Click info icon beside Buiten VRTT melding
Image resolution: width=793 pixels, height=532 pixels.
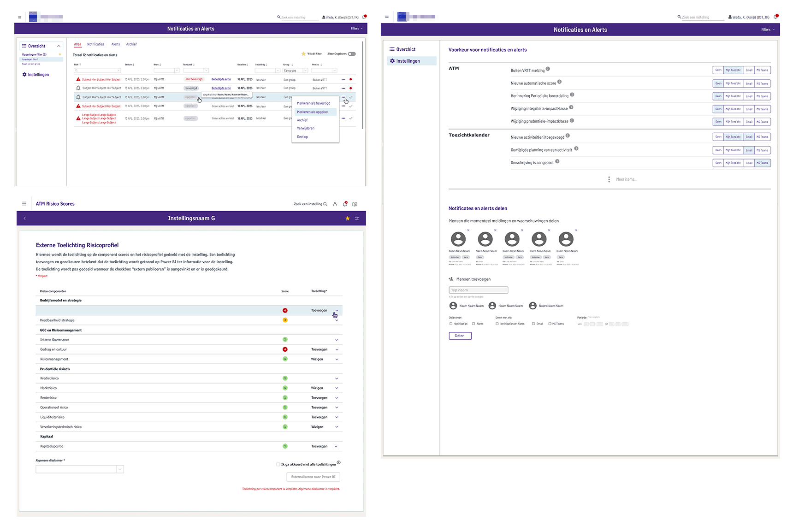pos(548,69)
